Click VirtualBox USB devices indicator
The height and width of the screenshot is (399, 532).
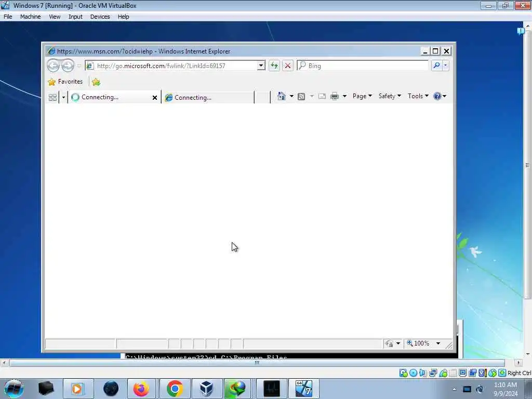tap(443, 373)
